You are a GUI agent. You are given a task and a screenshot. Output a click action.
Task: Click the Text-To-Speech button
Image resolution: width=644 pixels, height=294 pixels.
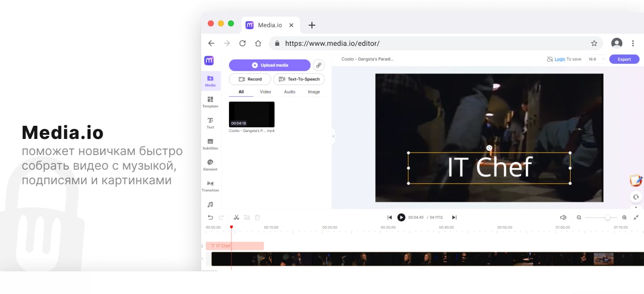pos(299,79)
